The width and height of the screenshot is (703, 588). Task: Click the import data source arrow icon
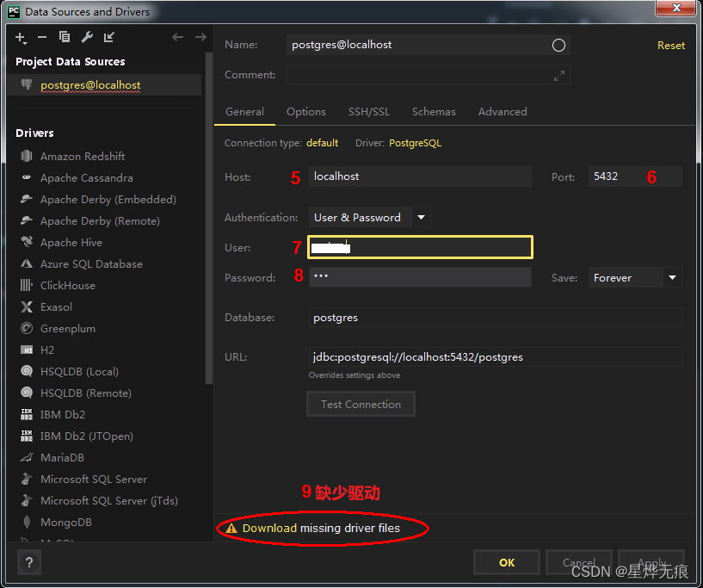[108, 37]
